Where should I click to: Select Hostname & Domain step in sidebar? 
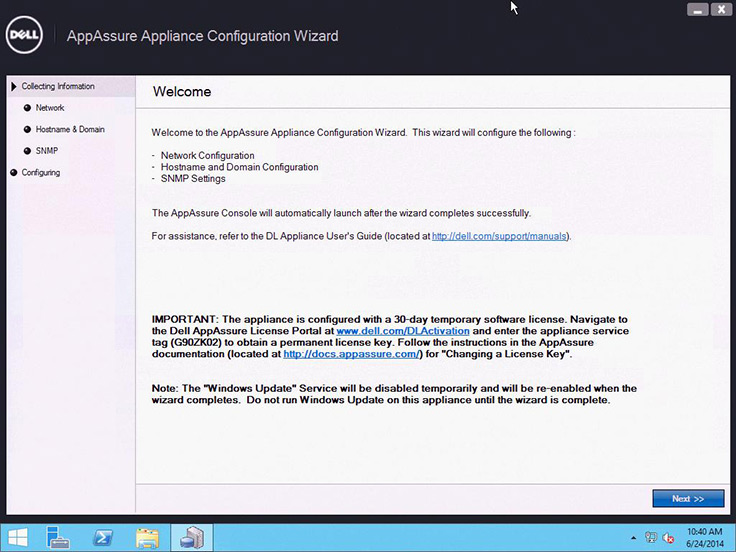click(x=70, y=130)
